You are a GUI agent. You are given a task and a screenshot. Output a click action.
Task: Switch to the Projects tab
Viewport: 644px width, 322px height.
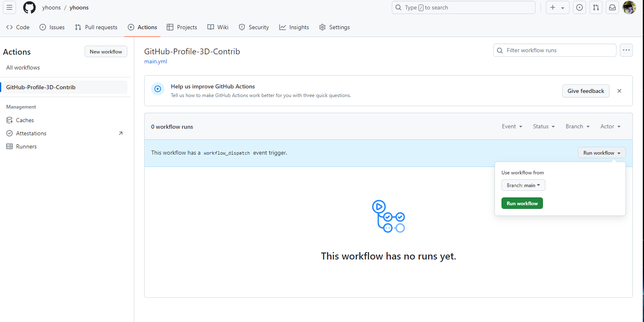pos(182,27)
